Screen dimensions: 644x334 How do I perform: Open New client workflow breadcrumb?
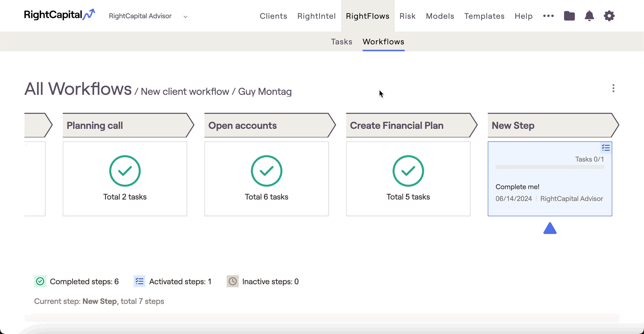coord(185,92)
